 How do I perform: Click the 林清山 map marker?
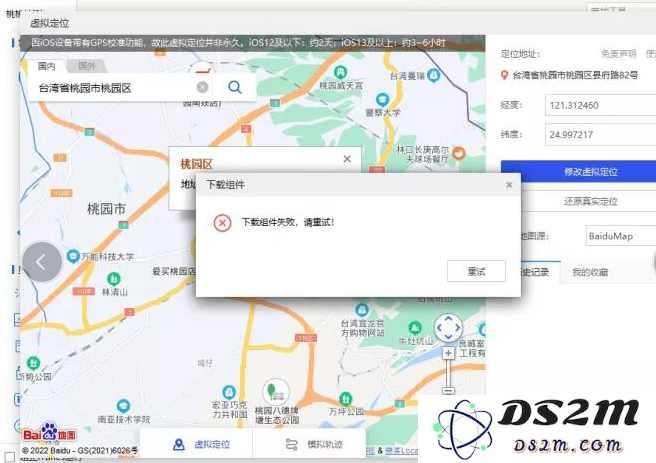pos(114,278)
